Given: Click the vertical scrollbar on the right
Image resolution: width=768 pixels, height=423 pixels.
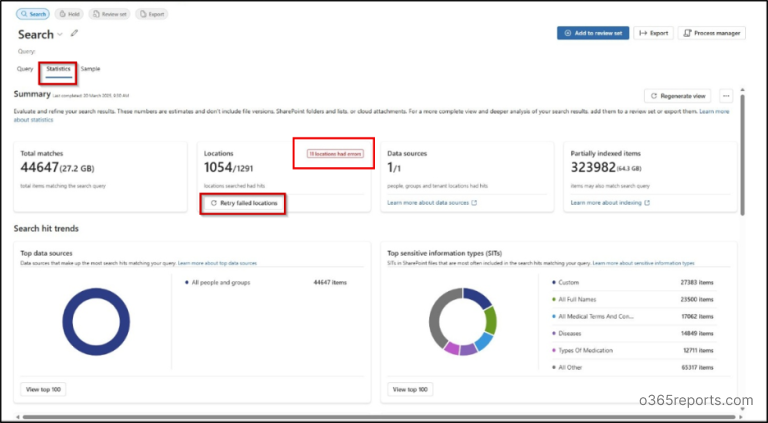Looking at the screenshot, I should [x=743, y=154].
